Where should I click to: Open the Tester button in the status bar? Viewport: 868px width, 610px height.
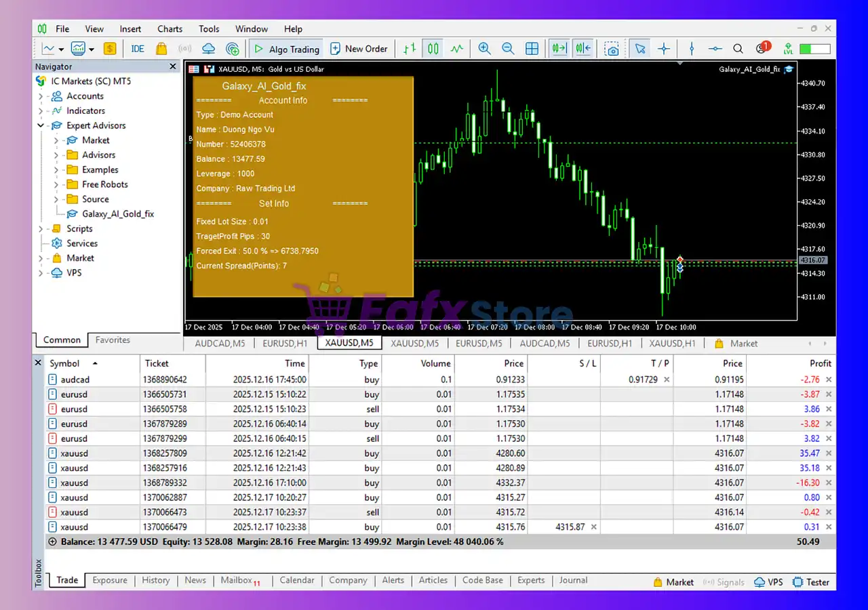click(811, 582)
